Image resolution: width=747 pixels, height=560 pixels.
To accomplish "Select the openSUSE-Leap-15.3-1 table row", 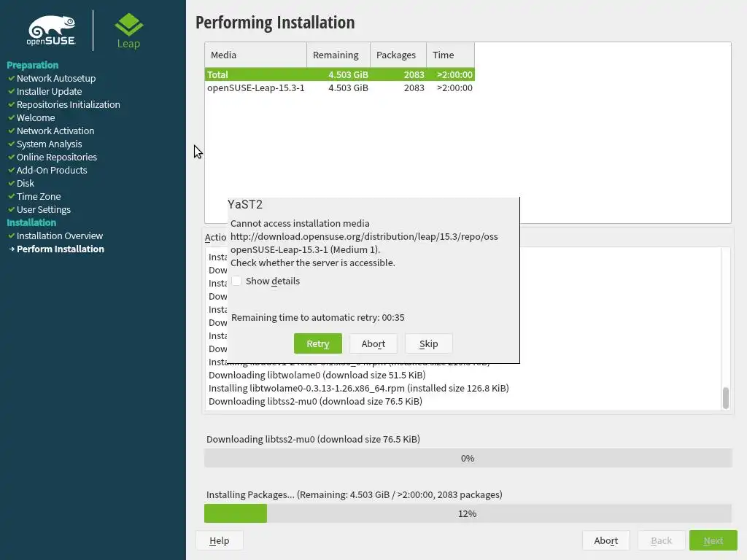I will click(x=340, y=87).
